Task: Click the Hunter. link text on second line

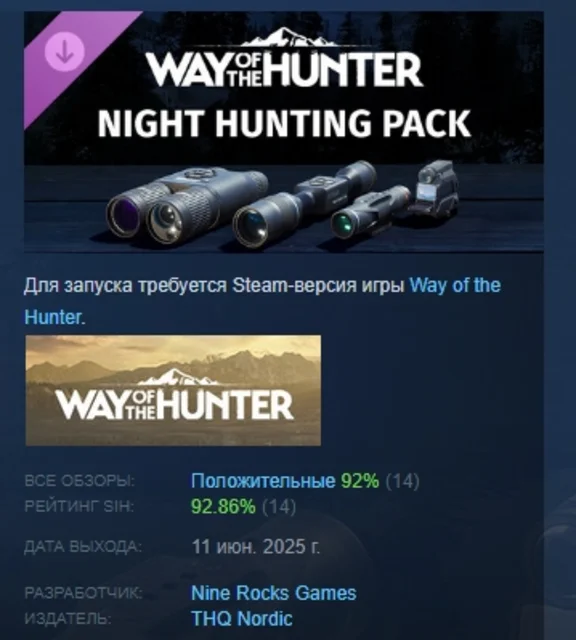Action: point(55,317)
